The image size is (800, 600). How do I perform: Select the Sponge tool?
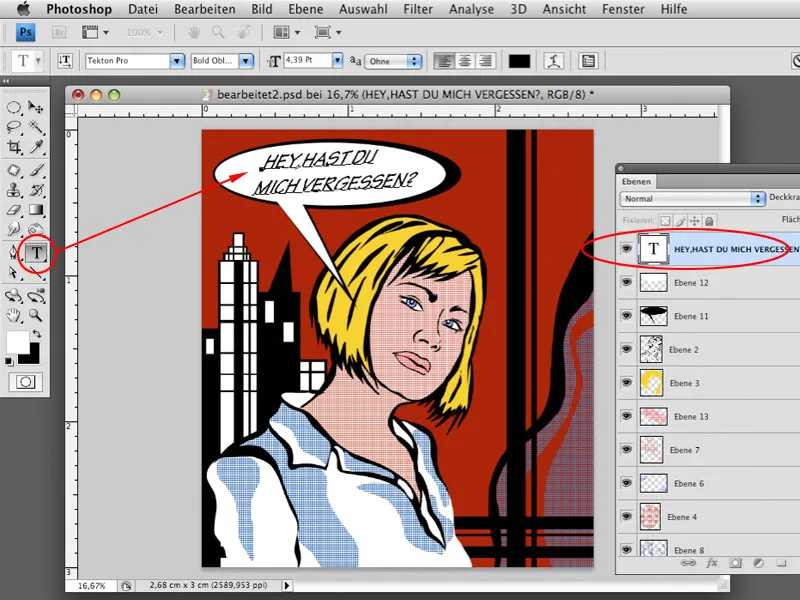click(x=36, y=229)
